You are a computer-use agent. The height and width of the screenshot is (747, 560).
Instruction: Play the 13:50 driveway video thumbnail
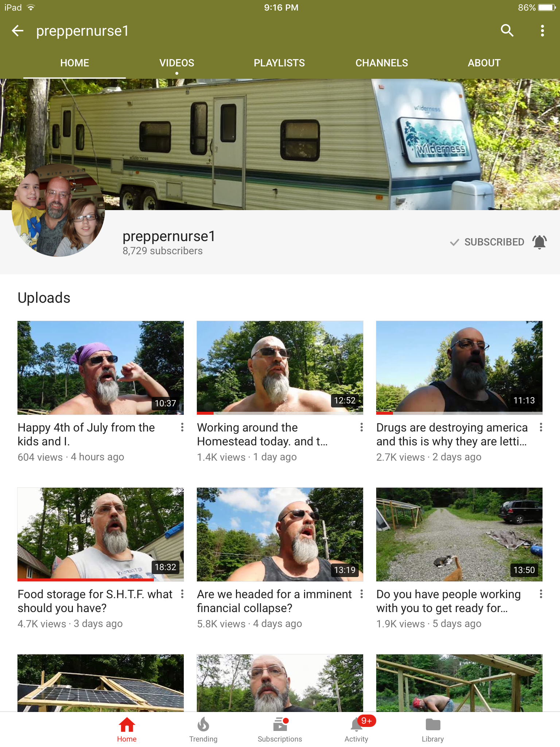click(459, 534)
